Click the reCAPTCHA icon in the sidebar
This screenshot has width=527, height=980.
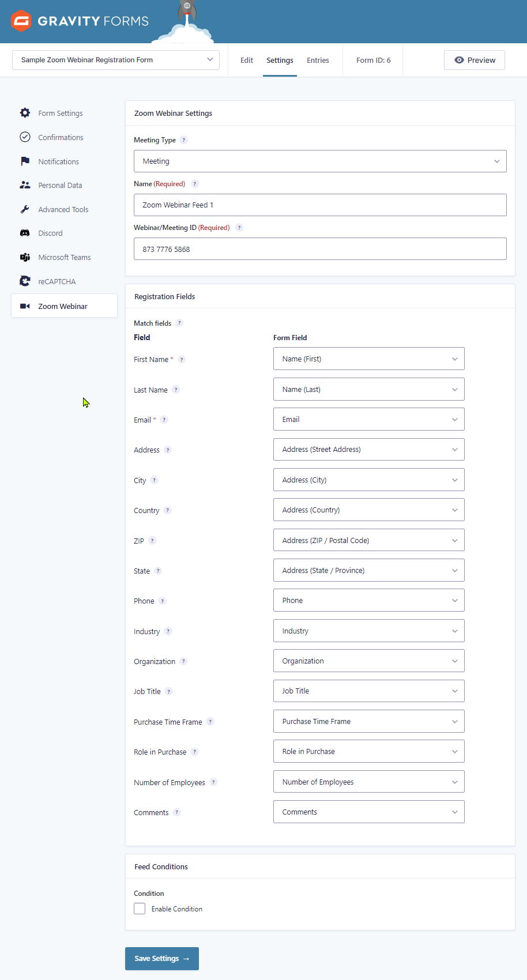tap(25, 281)
